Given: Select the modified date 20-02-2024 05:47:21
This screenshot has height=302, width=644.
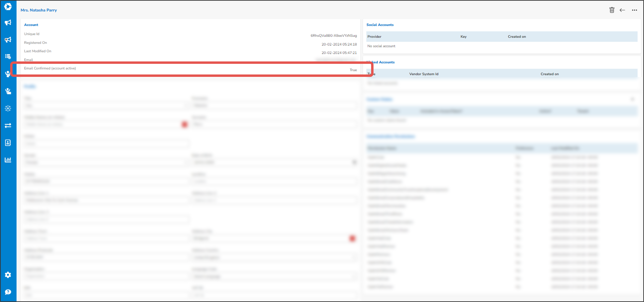Looking at the screenshot, I should pyautogui.click(x=339, y=53).
